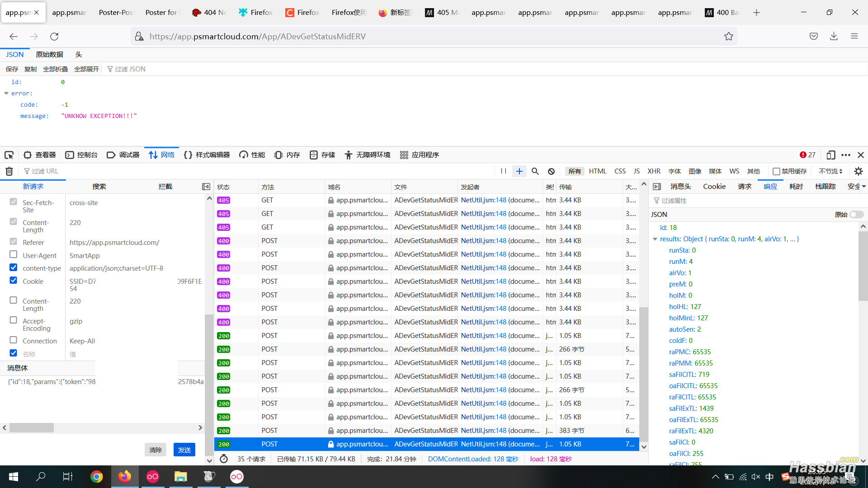Collapse the left request action pane
The width and height of the screenshot is (868, 488).
coord(206,187)
